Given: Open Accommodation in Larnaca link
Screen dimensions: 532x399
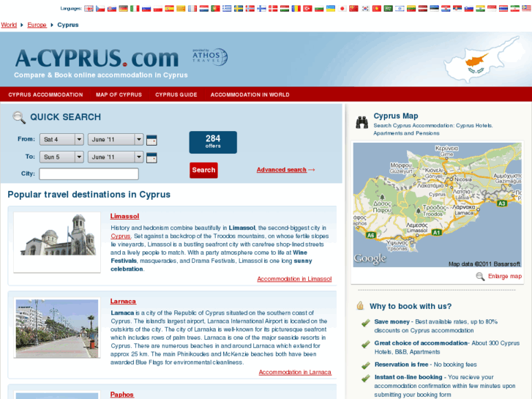Looking at the screenshot, I should coord(295,372).
